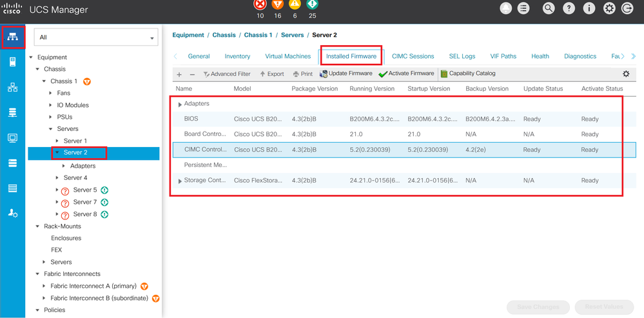Select the Board Controller row
The image size is (644, 318).
(x=404, y=134)
